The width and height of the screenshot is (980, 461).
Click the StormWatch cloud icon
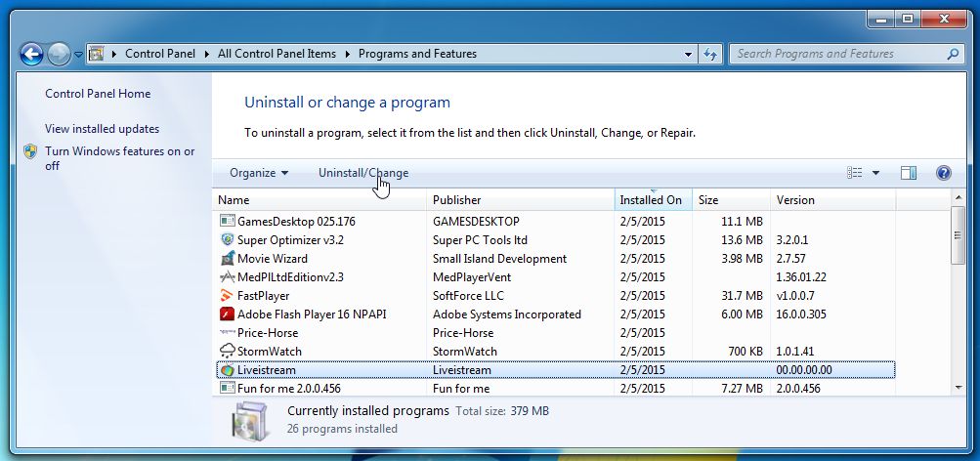(228, 352)
